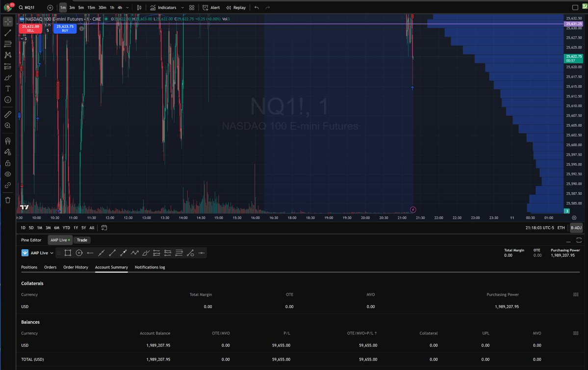588x370 pixels.
Task: Click the link drawings icon
Action: [8, 185]
